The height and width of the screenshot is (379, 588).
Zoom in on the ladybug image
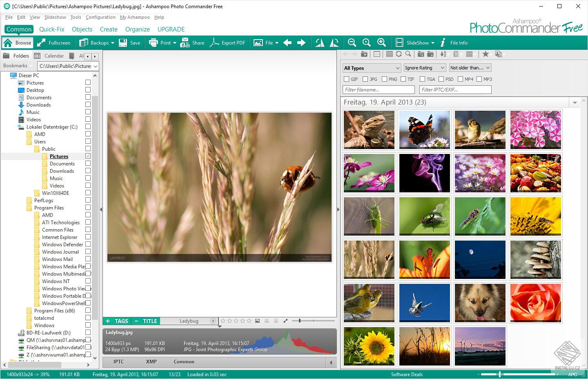381,42
